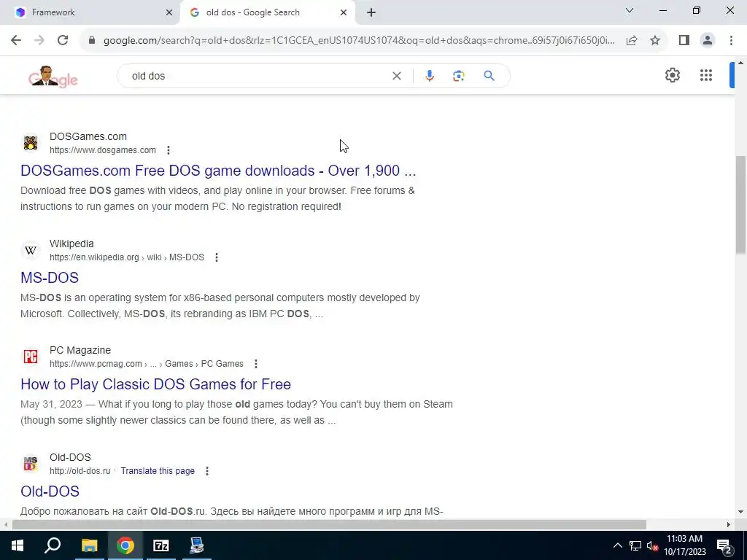The image size is (747, 560).
Task: Click the en.wikipedia.org breadcrumb URL
Action: point(127,257)
